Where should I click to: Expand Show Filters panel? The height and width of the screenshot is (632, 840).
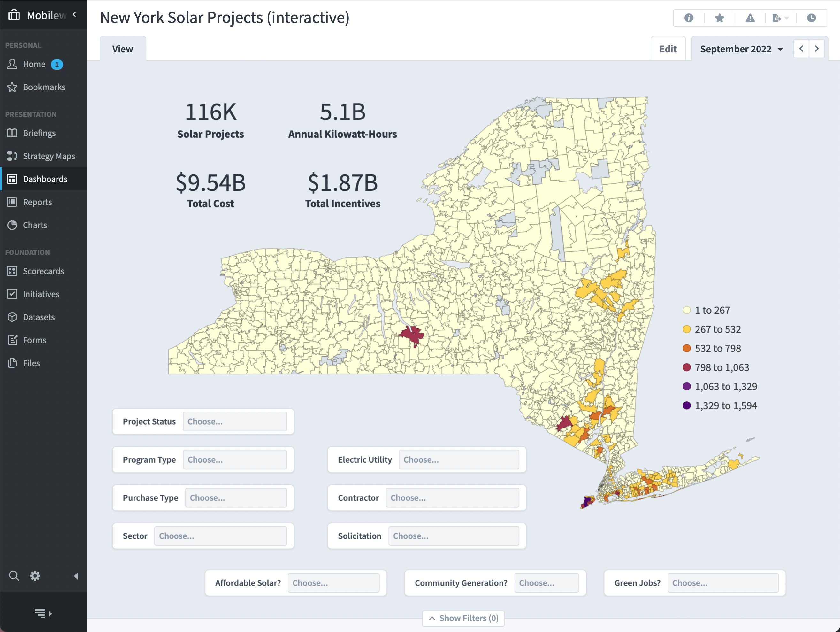[x=463, y=618]
